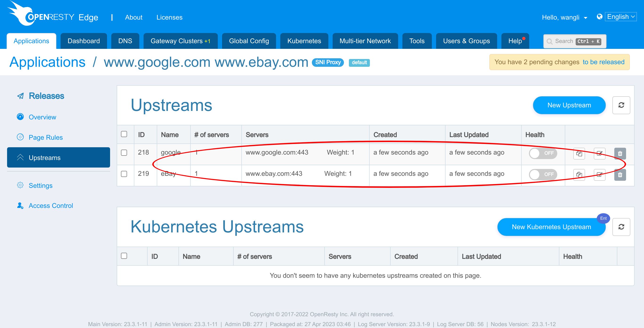
Task: Select all upstreams header checkbox
Action: pyautogui.click(x=124, y=134)
